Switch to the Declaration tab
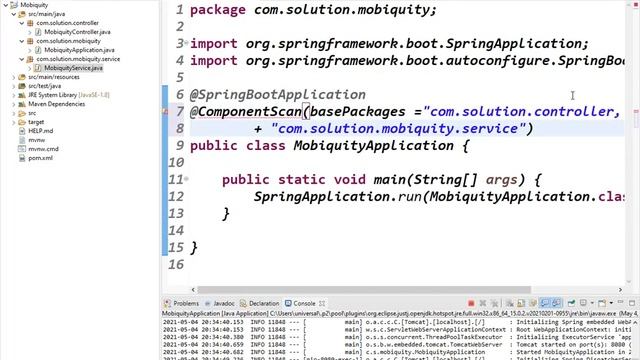640x360 pixels. pyautogui.click(x=259, y=303)
